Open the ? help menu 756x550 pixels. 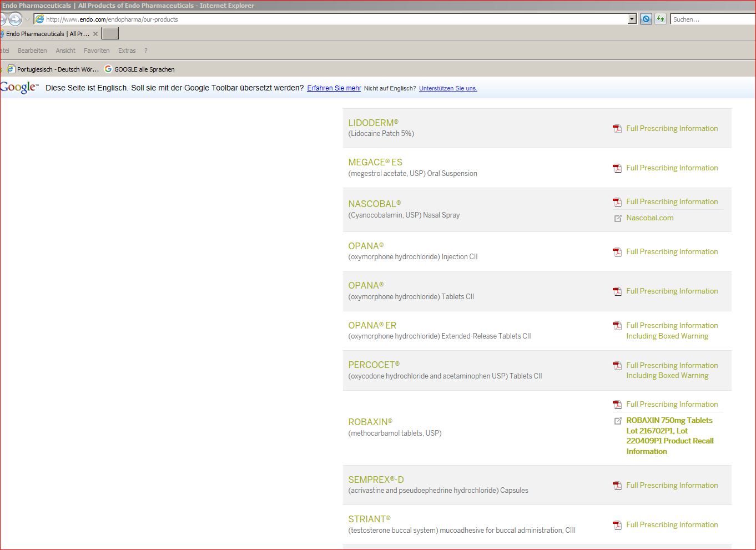(146, 51)
